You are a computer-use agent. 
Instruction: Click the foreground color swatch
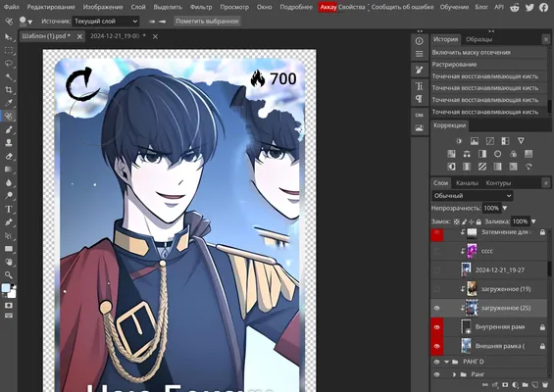coord(6,288)
